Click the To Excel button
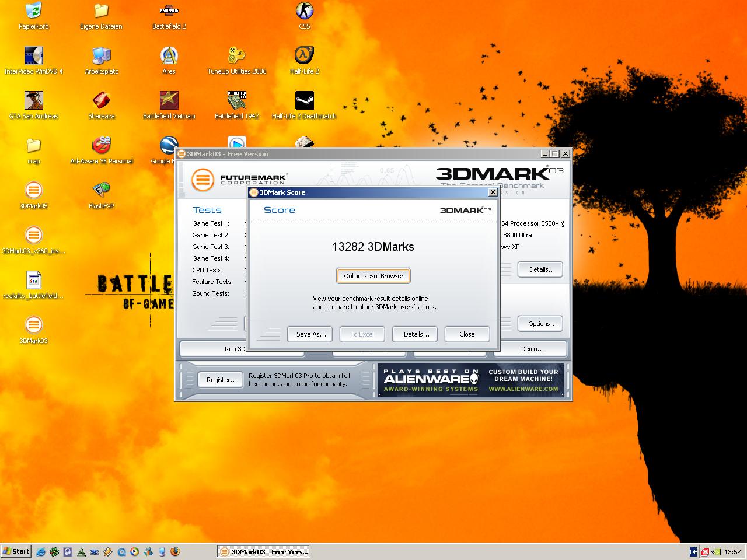 [x=362, y=334]
